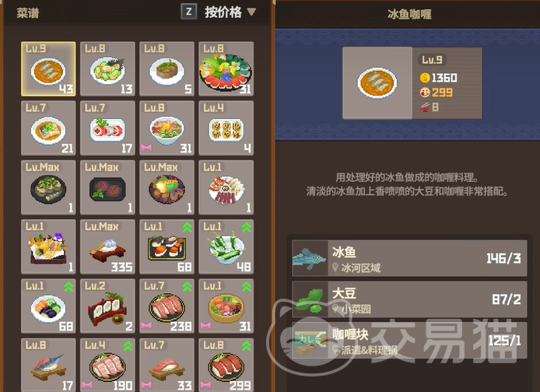Screen dimensions: 540x392
Task: Open the 按价格 sort dropdown
Action: tap(230, 12)
